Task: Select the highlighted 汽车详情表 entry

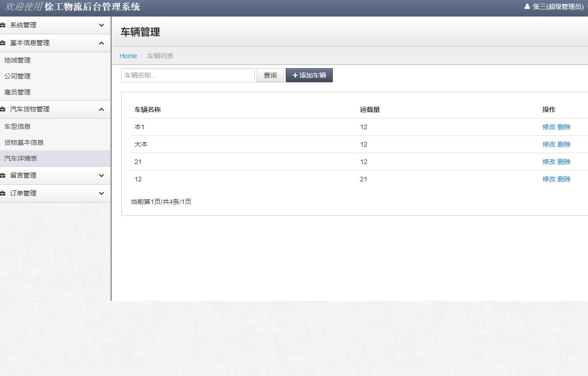Action: (20, 158)
